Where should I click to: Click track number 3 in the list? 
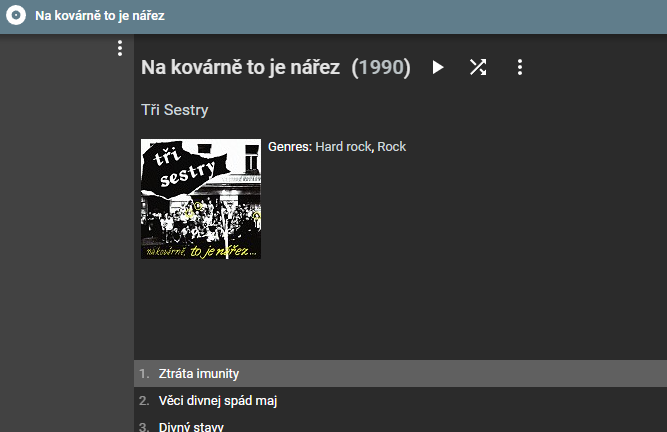(x=144, y=427)
